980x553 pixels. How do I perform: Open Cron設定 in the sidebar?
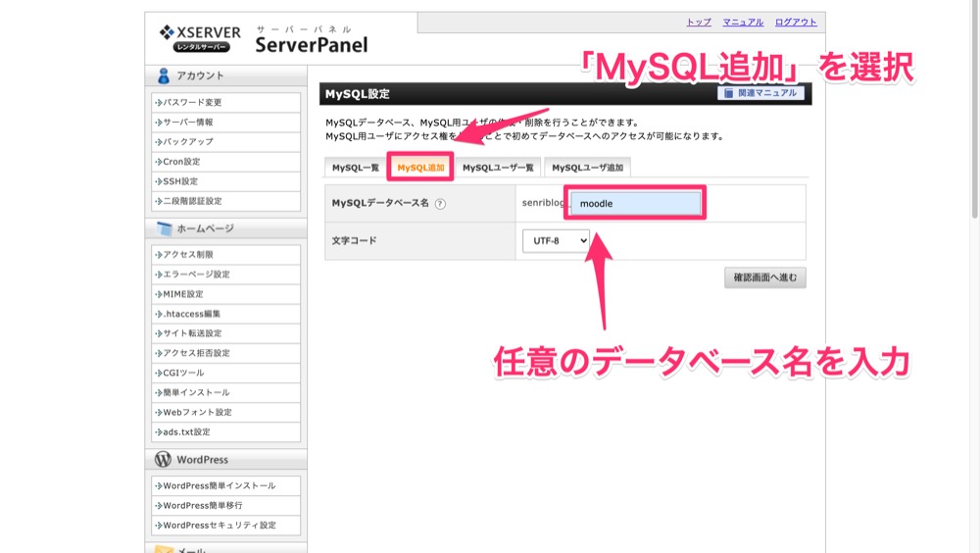tap(225, 162)
